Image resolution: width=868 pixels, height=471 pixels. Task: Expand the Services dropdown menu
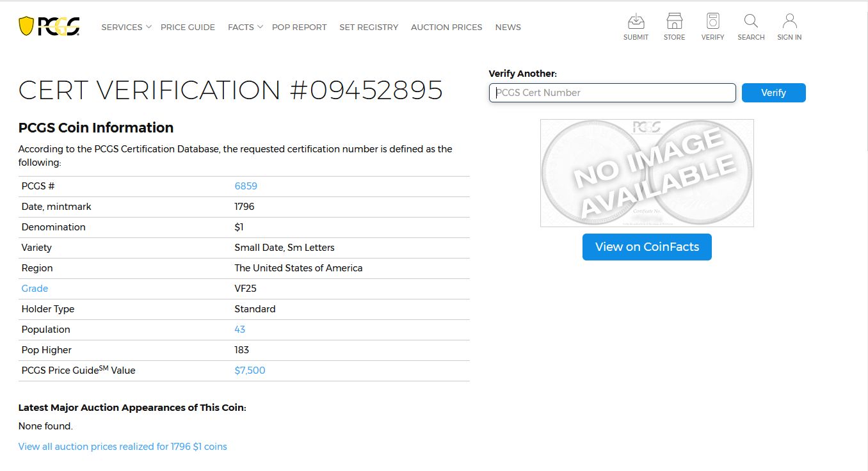(126, 27)
